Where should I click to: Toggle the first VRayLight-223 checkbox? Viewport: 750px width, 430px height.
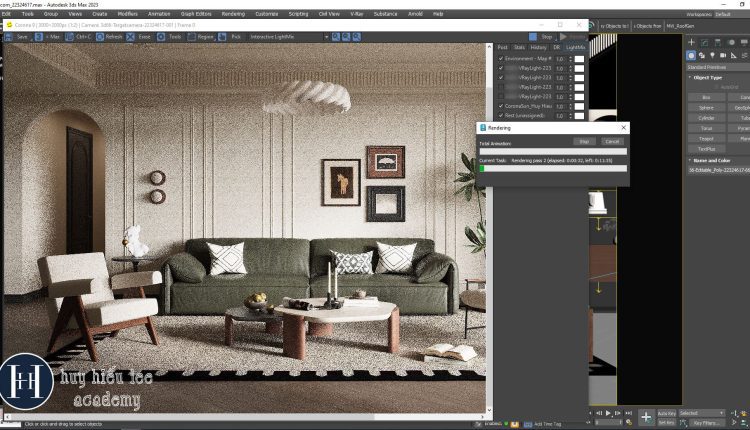501,68
